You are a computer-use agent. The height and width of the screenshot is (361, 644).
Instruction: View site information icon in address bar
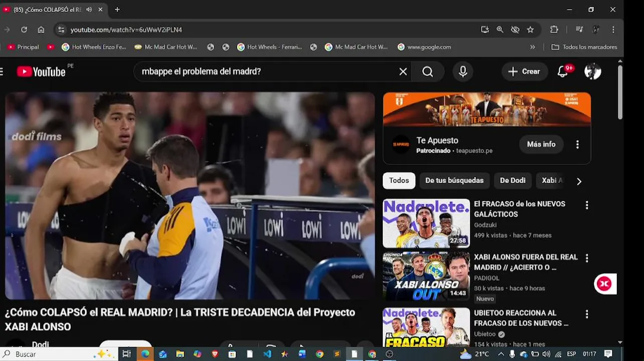pyautogui.click(x=61, y=30)
